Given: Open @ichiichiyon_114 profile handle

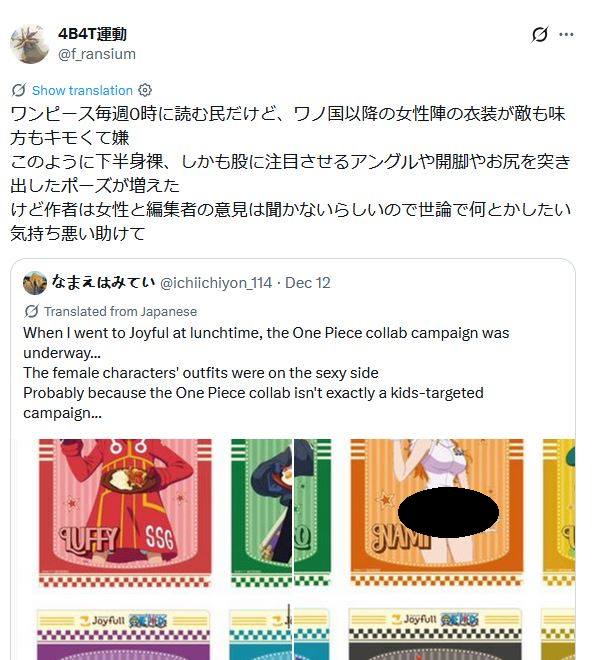Looking at the screenshot, I should (x=216, y=283).
